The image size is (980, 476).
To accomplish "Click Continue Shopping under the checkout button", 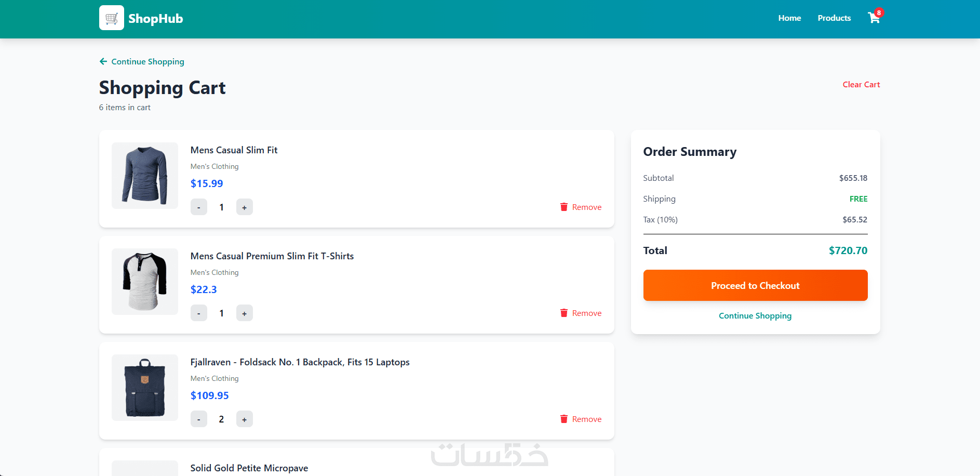I will click(x=755, y=316).
